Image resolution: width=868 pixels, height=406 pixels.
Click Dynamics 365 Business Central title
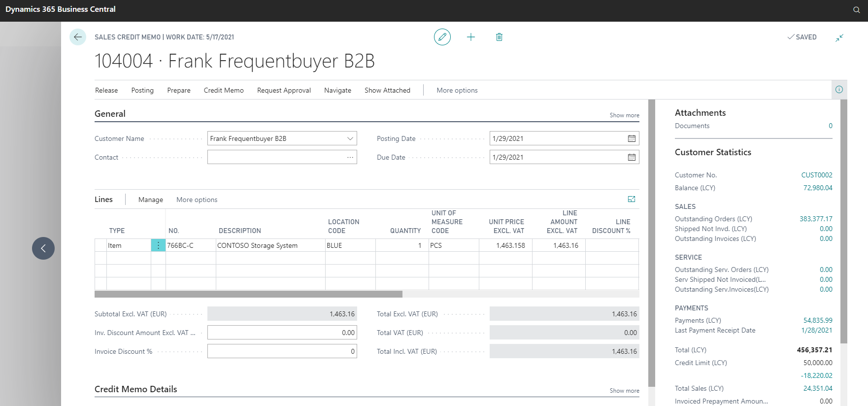click(61, 9)
